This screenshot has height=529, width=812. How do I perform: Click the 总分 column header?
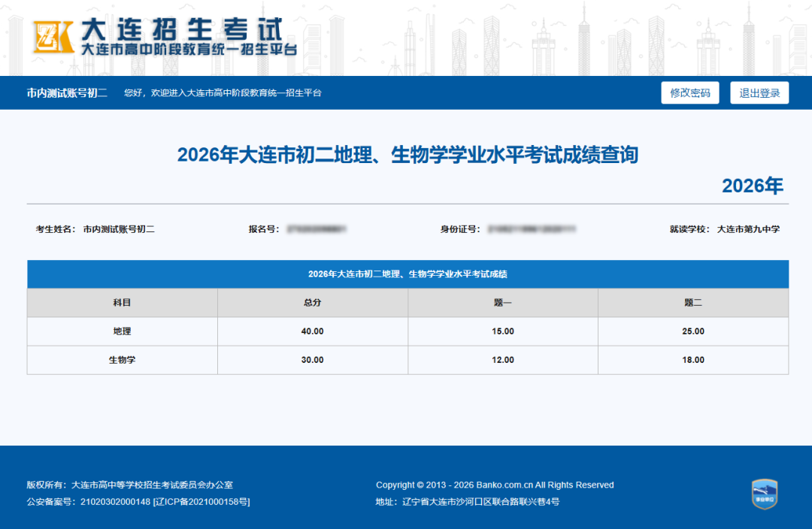[x=312, y=302]
